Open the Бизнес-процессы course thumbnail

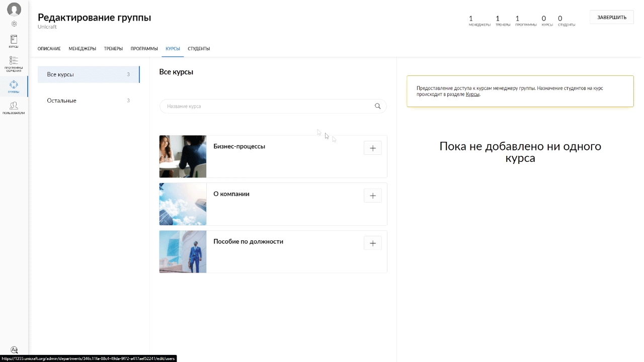pos(183,156)
